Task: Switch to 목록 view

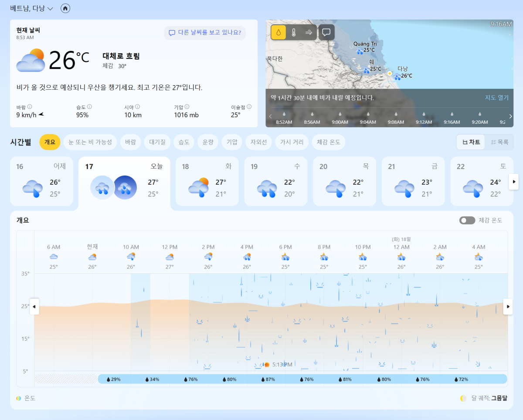Action: click(x=499, y=142)
